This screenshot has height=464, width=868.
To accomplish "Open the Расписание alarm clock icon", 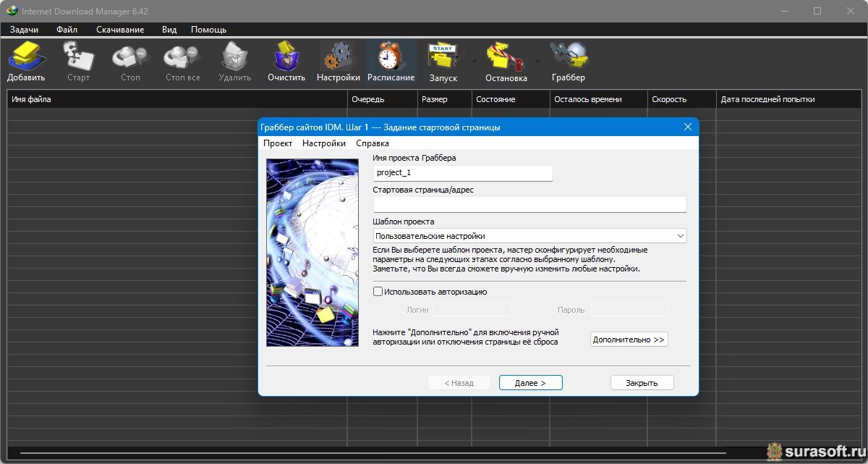I will coord(391,58).
